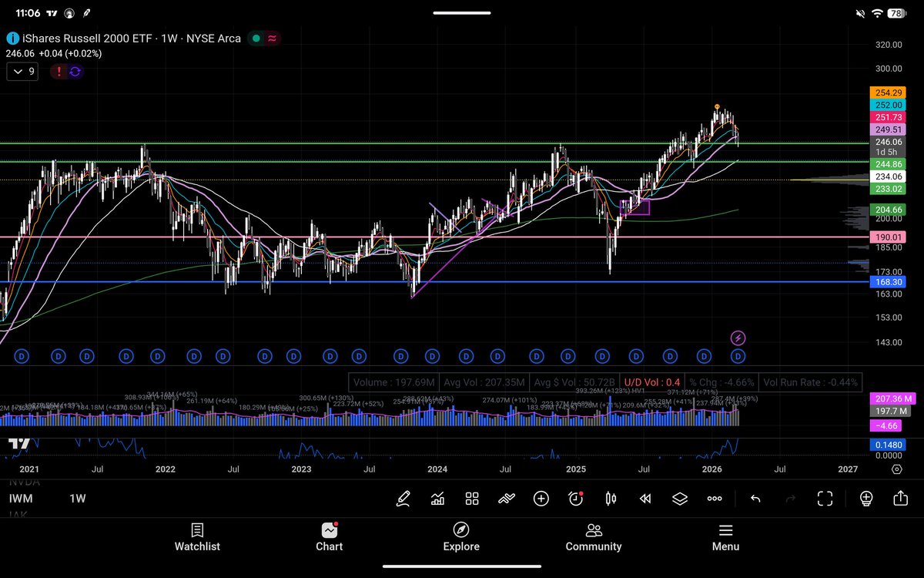Tap the 207.36 M volume label
This screenshot has height=578, width=924.
click(x=892, y=398)
